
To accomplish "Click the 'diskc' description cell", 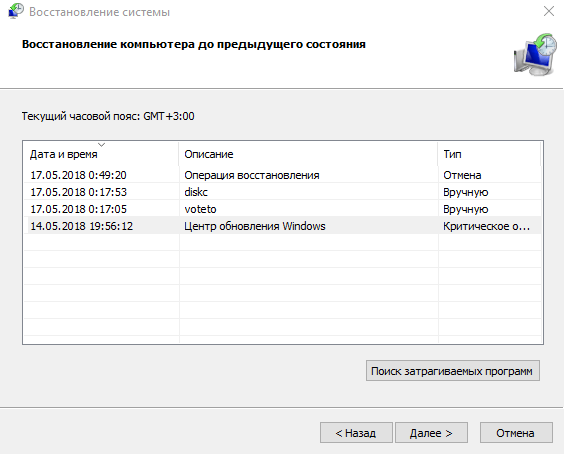I will 196,192.
